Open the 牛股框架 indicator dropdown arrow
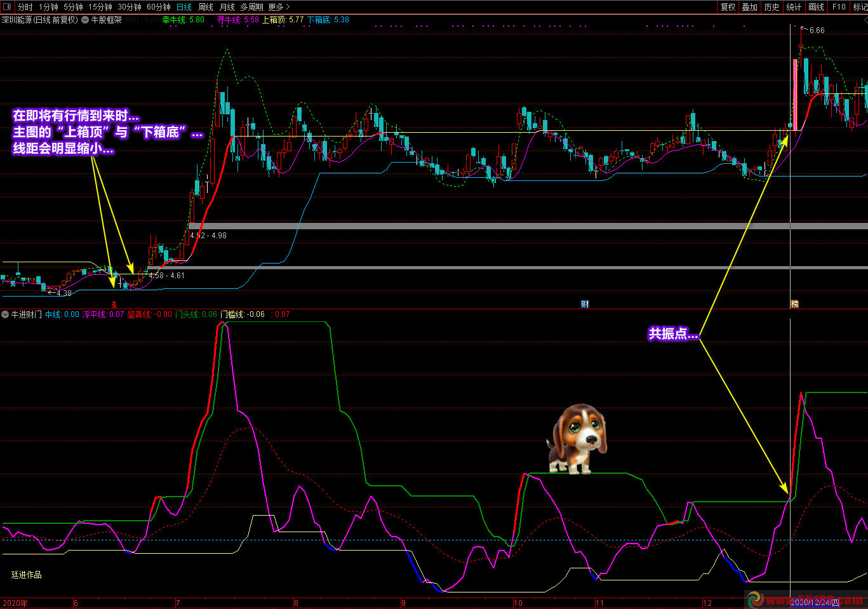 click(85, 20)
